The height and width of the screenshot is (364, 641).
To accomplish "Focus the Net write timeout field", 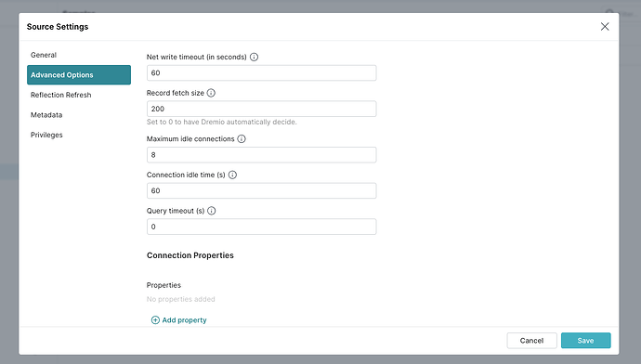I will 262,72.
